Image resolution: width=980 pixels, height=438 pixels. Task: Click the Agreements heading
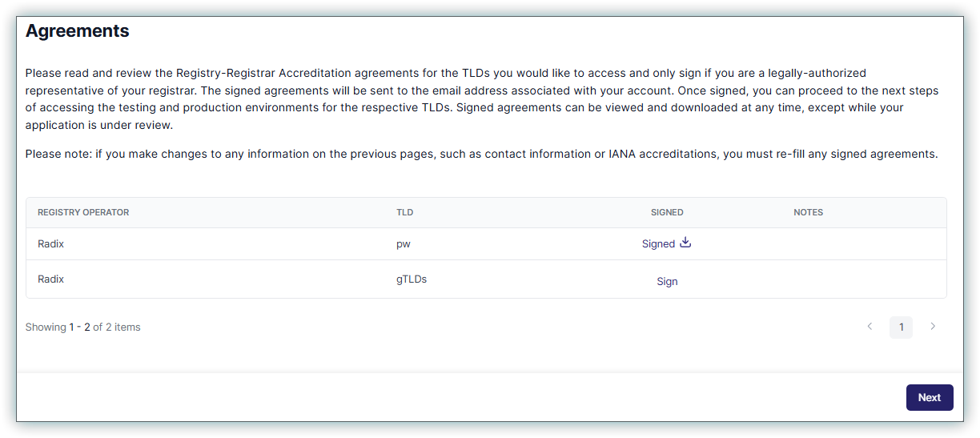tap(78, 31)
